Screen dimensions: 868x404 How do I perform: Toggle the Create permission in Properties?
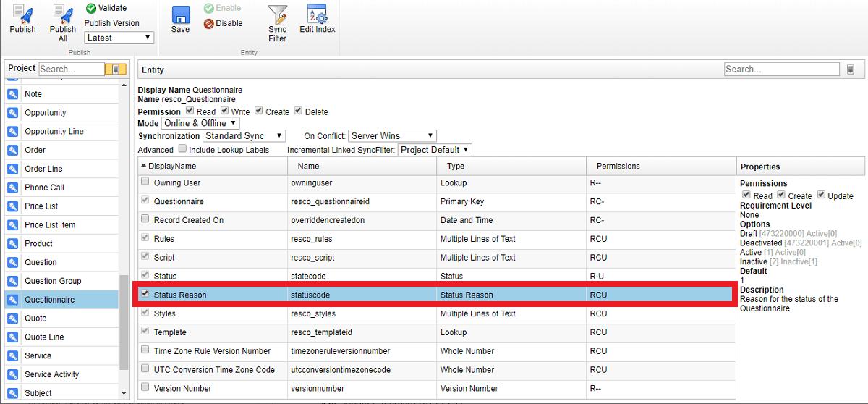[x=781, y=195]
